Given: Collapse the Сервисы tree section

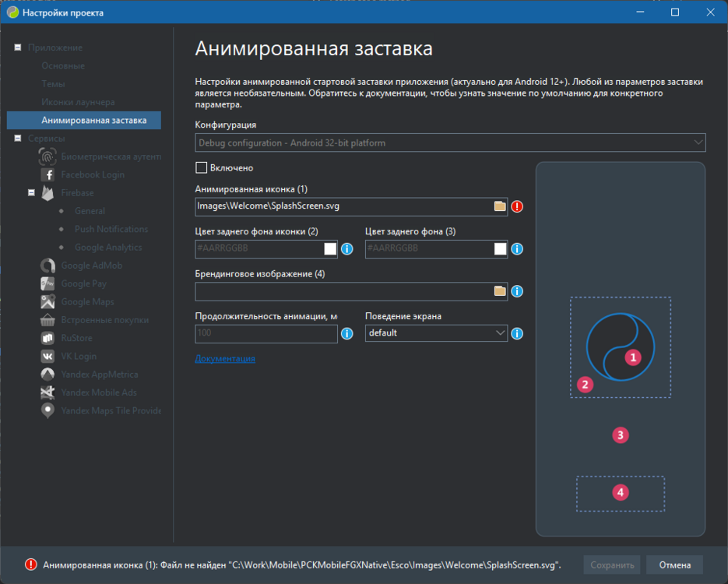Looking at the screenshot, I should pyautogui.click(x=18, y=139).
